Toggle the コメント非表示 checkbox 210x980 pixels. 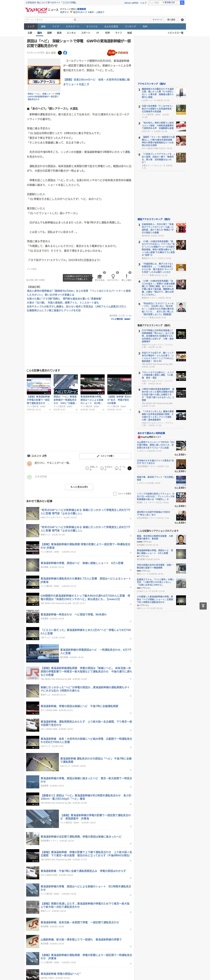[115, 494]
